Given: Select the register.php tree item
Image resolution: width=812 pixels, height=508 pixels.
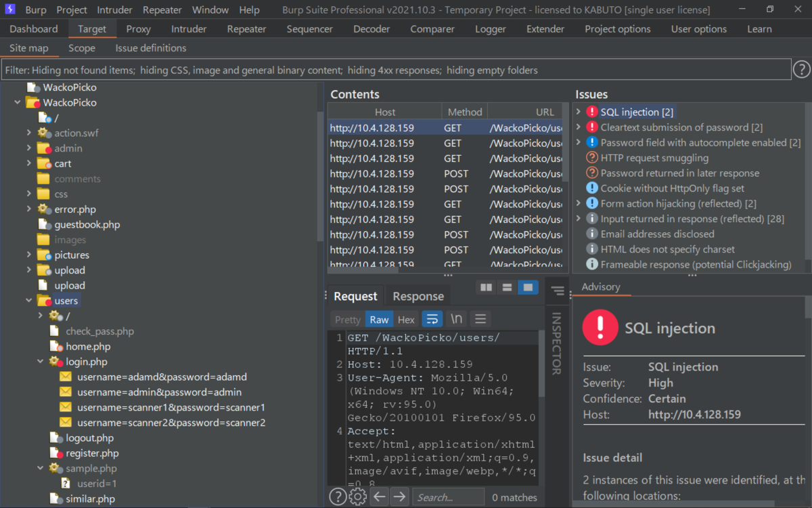Looking at the screenshot, I should tap(92, 453).
